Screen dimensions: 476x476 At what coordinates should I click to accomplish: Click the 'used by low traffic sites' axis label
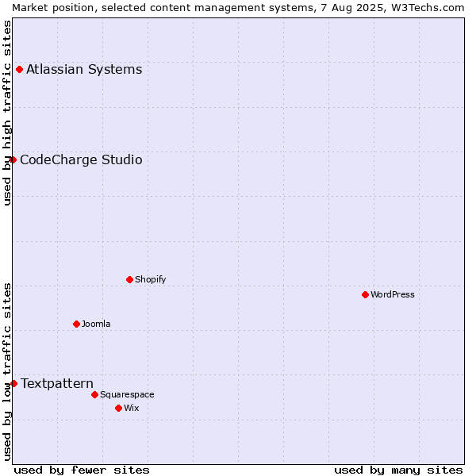pyautogui.click(x=7, y=373)
